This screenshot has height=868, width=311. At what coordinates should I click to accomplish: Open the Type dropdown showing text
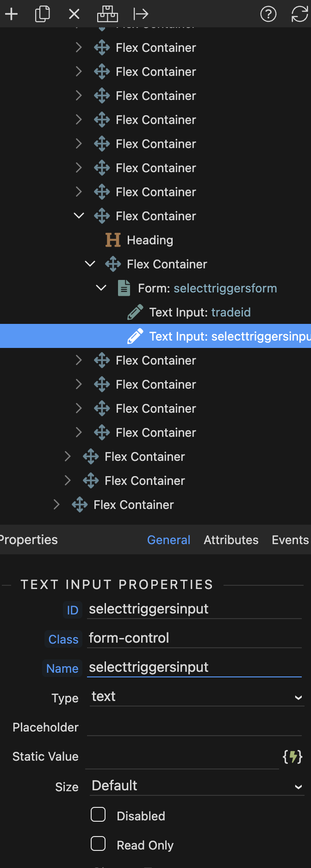pos(197,697)
